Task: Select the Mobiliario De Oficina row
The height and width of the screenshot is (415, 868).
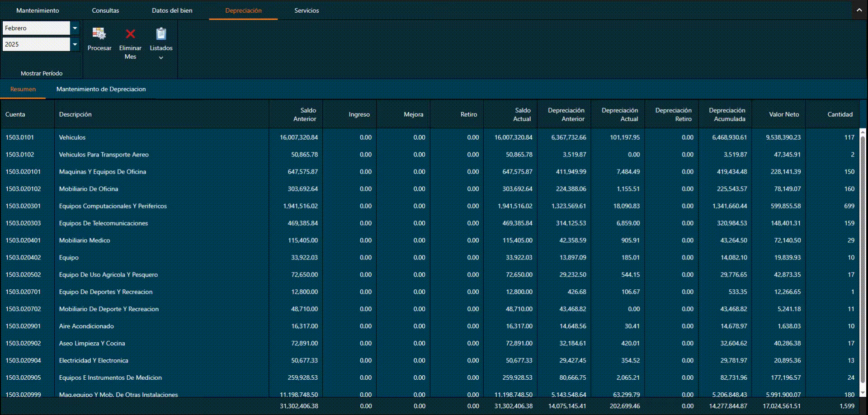Action: 429,189
